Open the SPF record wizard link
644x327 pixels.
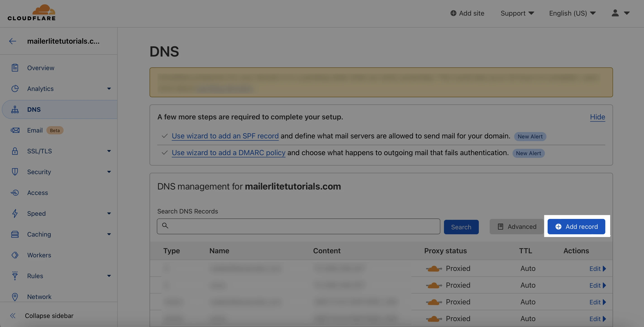[225, 136]
